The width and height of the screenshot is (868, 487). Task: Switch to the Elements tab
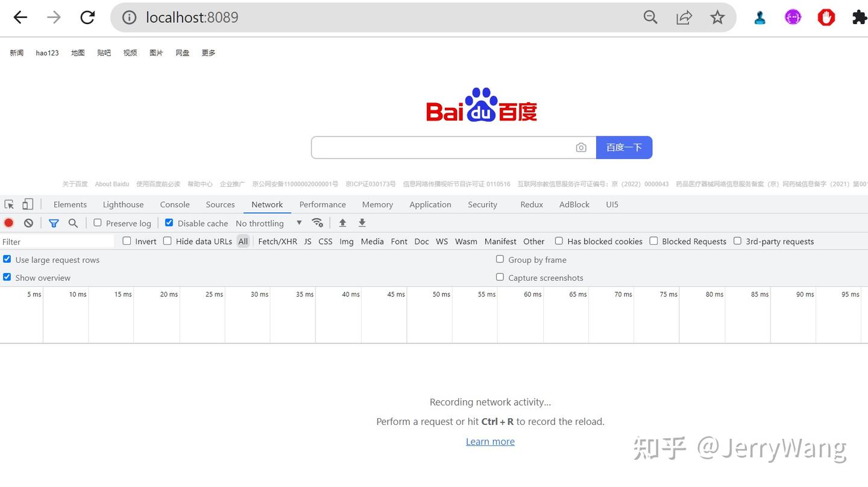pos(70,204)
